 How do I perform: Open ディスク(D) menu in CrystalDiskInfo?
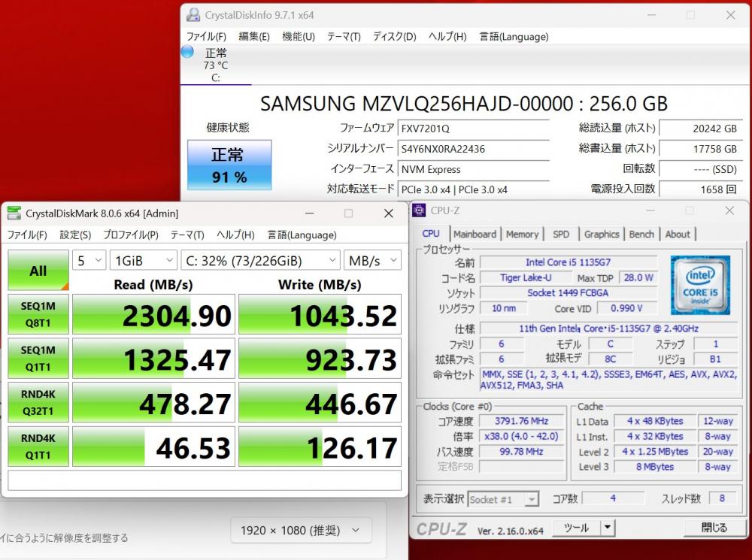(x=395, y=36)
